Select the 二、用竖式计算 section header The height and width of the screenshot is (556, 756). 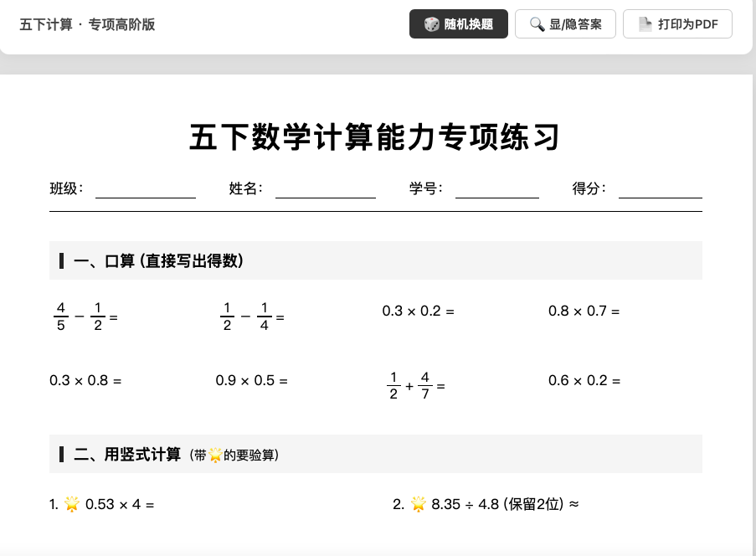click(x=127, y=455)
